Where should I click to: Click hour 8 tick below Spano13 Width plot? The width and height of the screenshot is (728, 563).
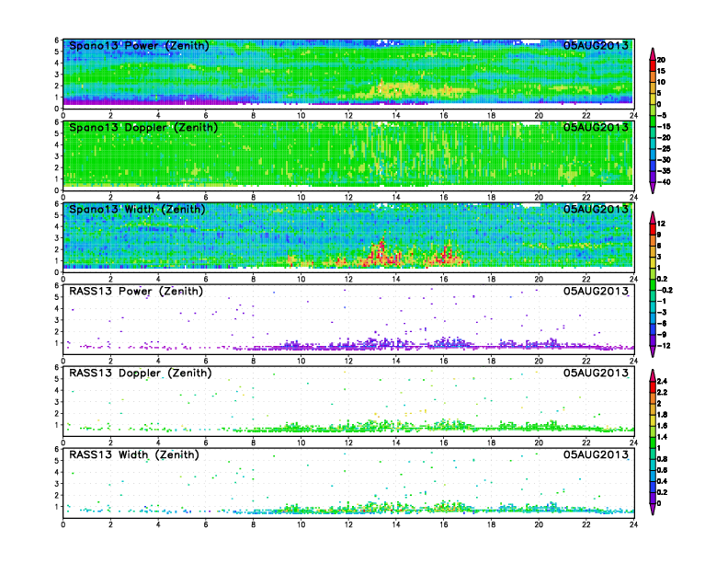click(253, 279)
